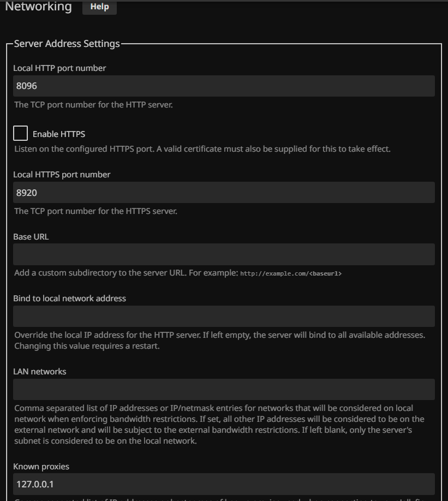Focus the Local HTTP port number field showing 8096
The image size is (448, 501).
click(224, 86)
